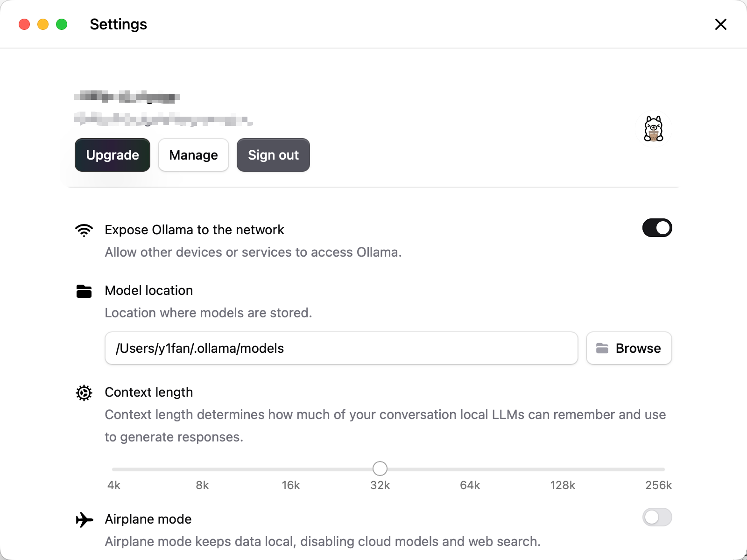
Task: Click the Airplane mode plane icon
Action: pyautogui.click(x=84, y=519)
